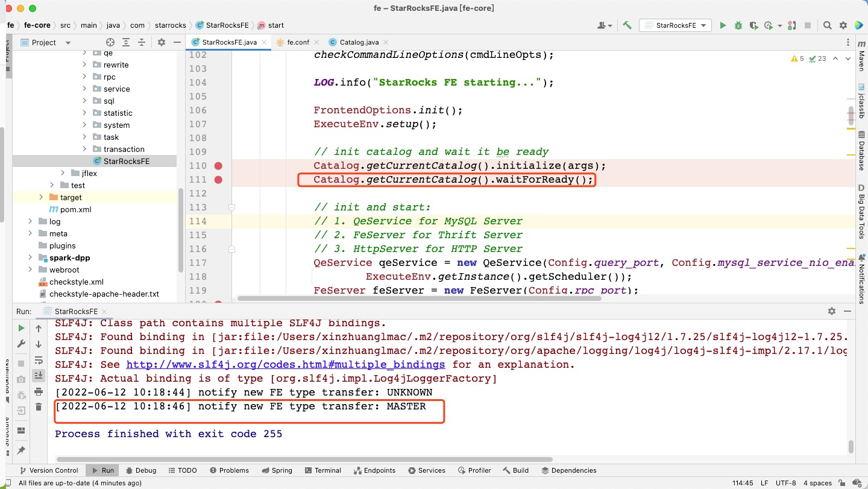
Task: Click the green Run button in top toolbar
Action: (x=722, y=25)
